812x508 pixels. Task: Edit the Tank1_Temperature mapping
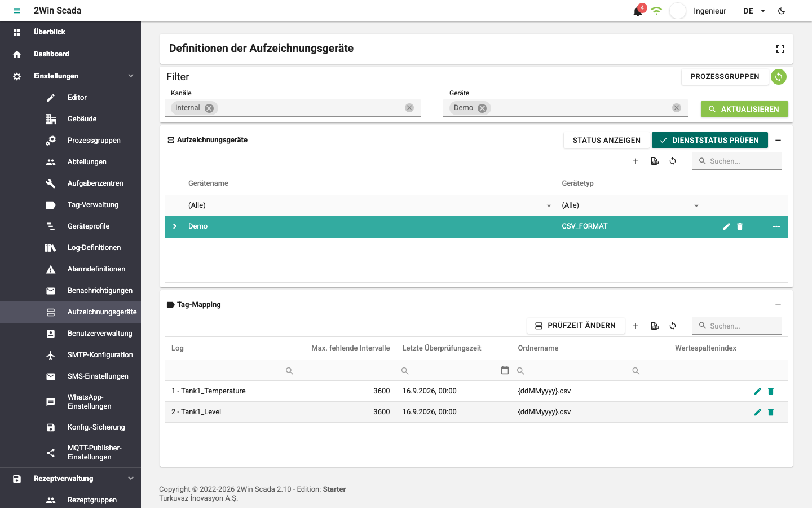coord(758,391)
